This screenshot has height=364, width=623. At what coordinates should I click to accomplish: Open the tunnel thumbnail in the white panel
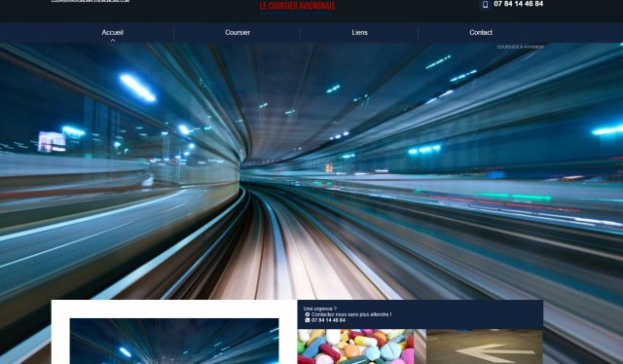point(174,341)
